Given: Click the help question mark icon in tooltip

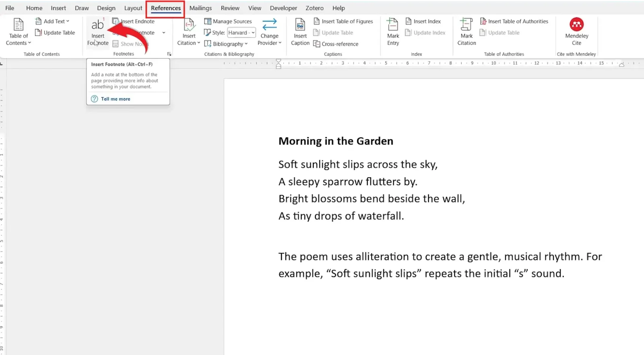Looking at the screenshot, I should [x=95, y=99].
